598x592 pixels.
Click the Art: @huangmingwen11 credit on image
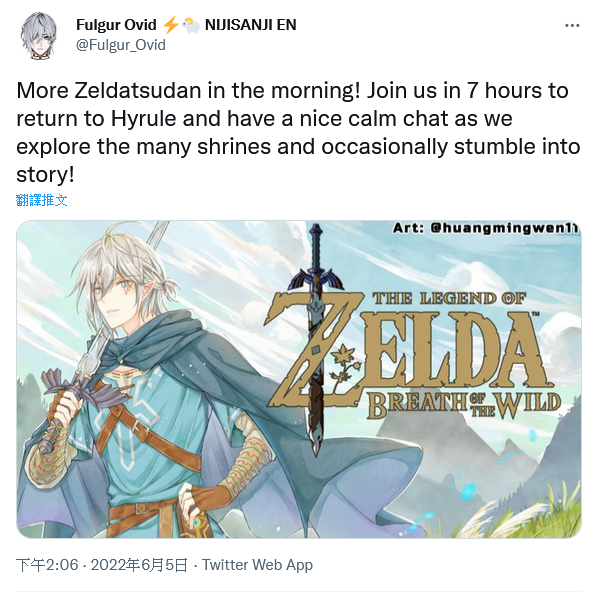(x=485, y=228)
